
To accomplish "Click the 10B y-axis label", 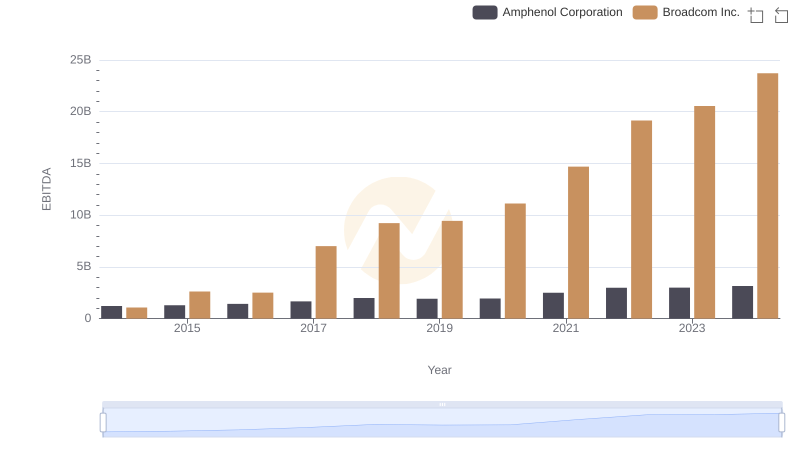I will coord(81,215).
